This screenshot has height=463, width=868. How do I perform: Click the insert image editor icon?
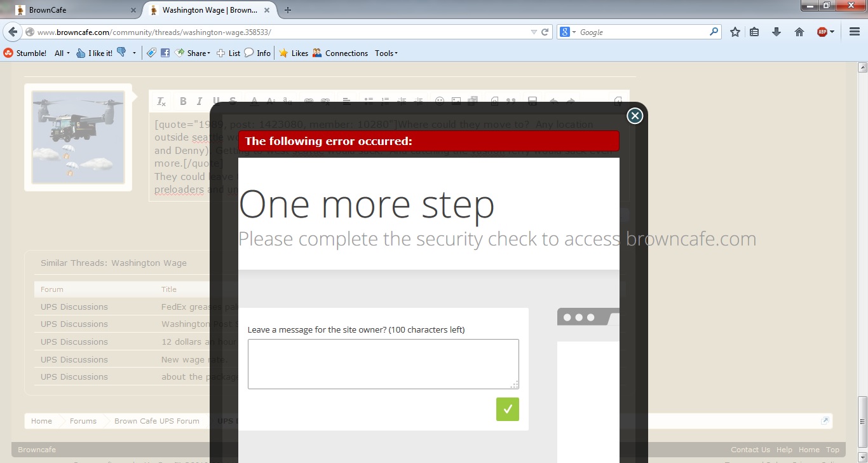pyautogui.click(x=456, y=101)
